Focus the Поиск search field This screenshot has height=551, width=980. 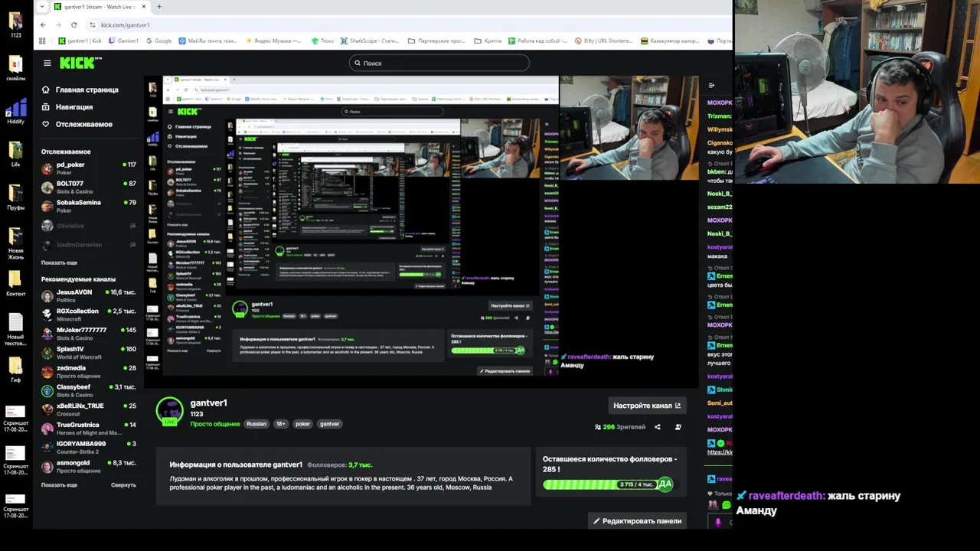[439, 63]
